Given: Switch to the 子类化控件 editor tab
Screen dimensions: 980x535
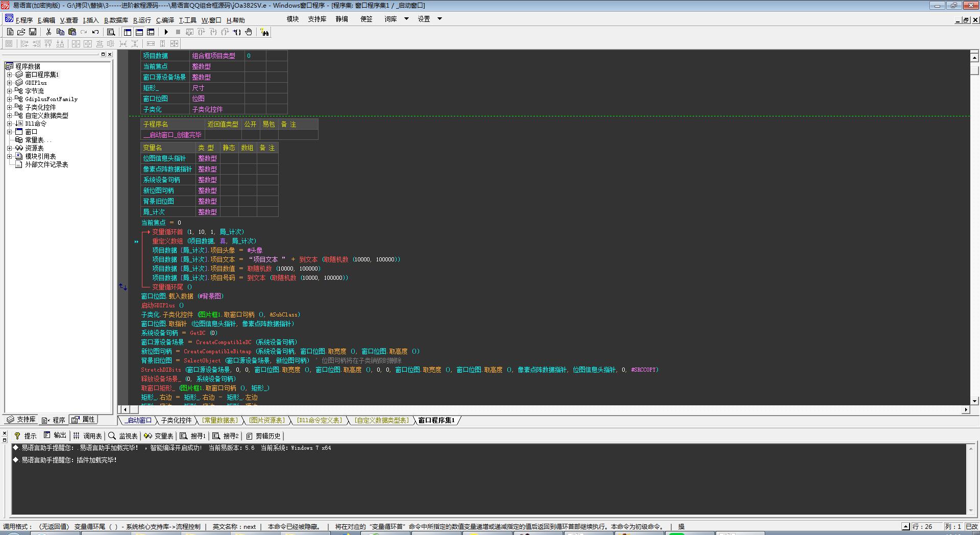Looking at the screenshot, I should pyautogui.click(x=176, y=420).
